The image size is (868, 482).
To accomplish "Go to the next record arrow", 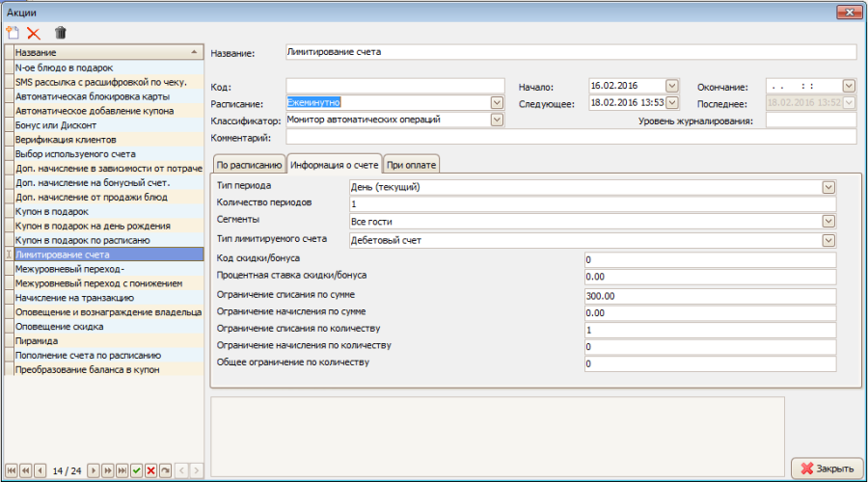I will (94, 470).
